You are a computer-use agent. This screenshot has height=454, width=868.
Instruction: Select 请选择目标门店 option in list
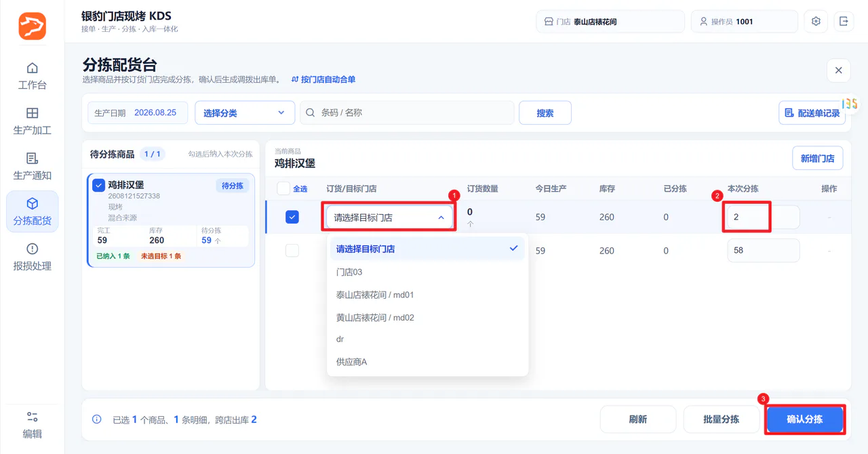click(427, 249)
